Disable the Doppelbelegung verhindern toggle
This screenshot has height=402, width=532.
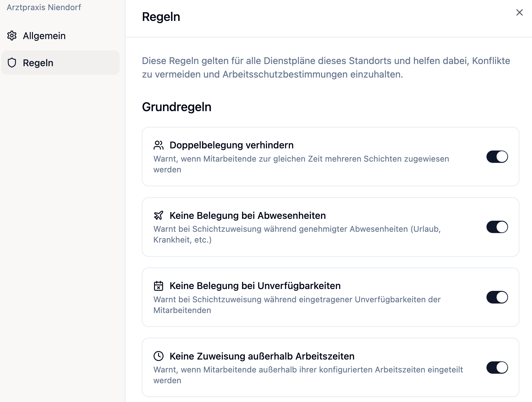click(x=497, y=157)
